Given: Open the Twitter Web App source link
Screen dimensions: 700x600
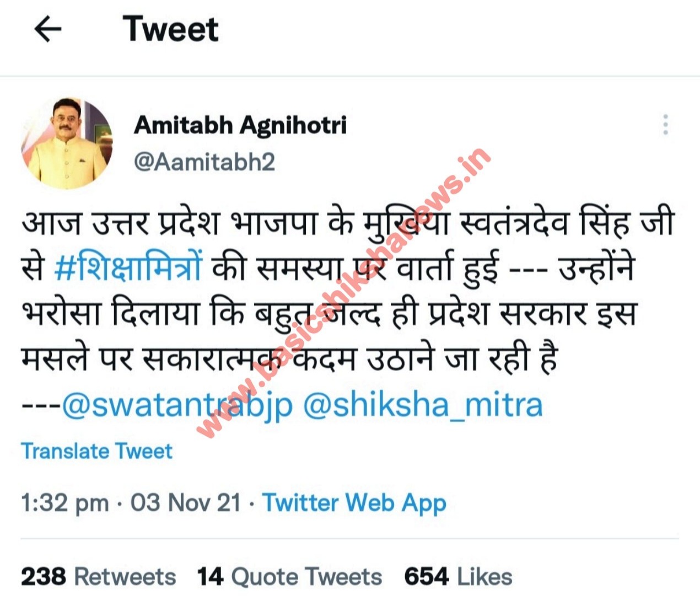Looking at the screenshot, I should tap(354, 503).
